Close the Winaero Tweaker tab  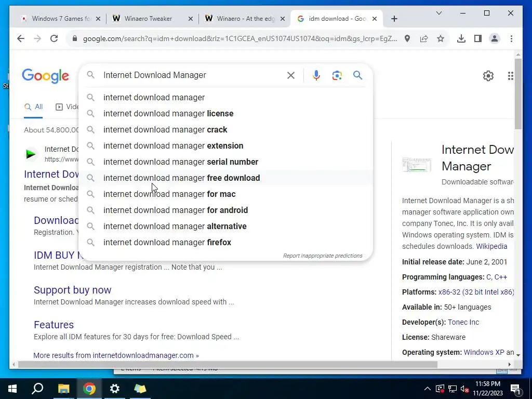(191, 19)
